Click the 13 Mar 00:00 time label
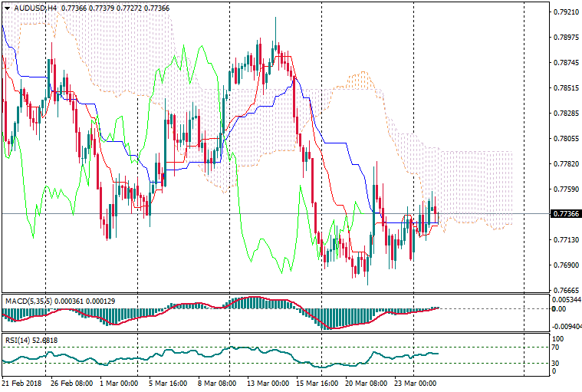Screen dimensions: 582x392 tap(268, 382)
